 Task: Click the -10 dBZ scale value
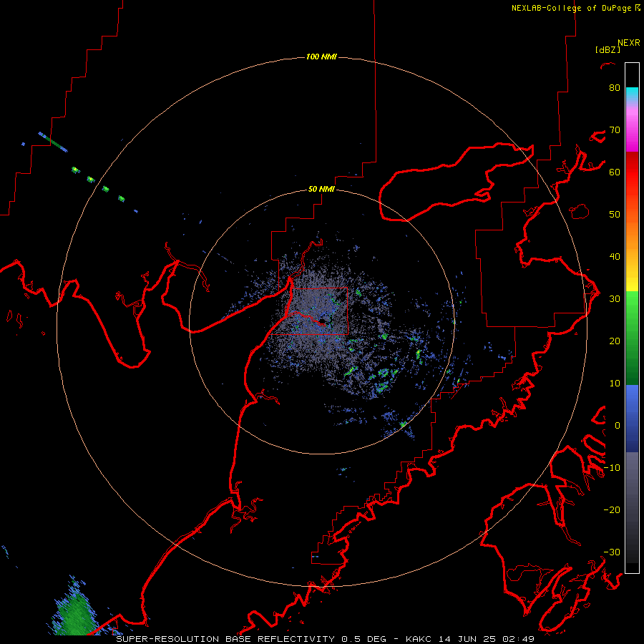coord(612,468)
